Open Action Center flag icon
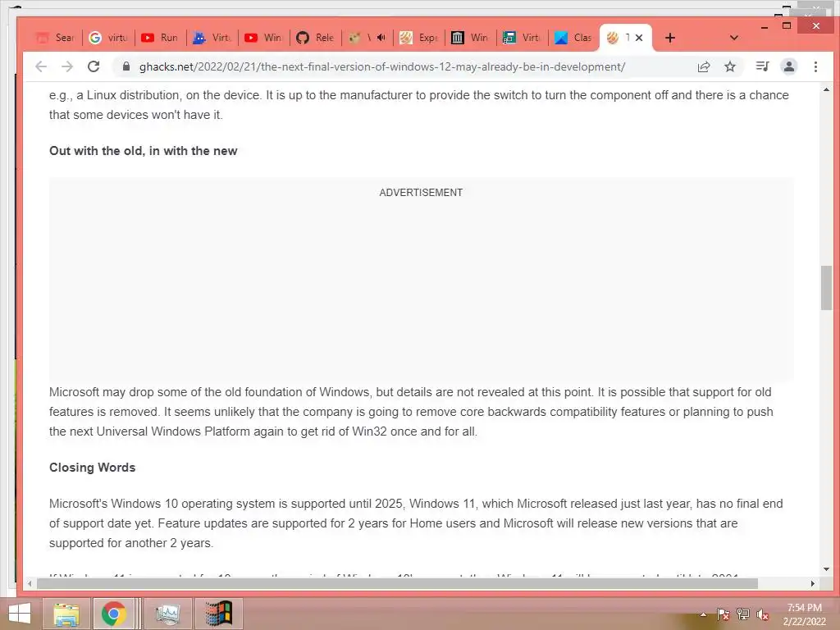The image size is (840, 630). click(723, 614)
